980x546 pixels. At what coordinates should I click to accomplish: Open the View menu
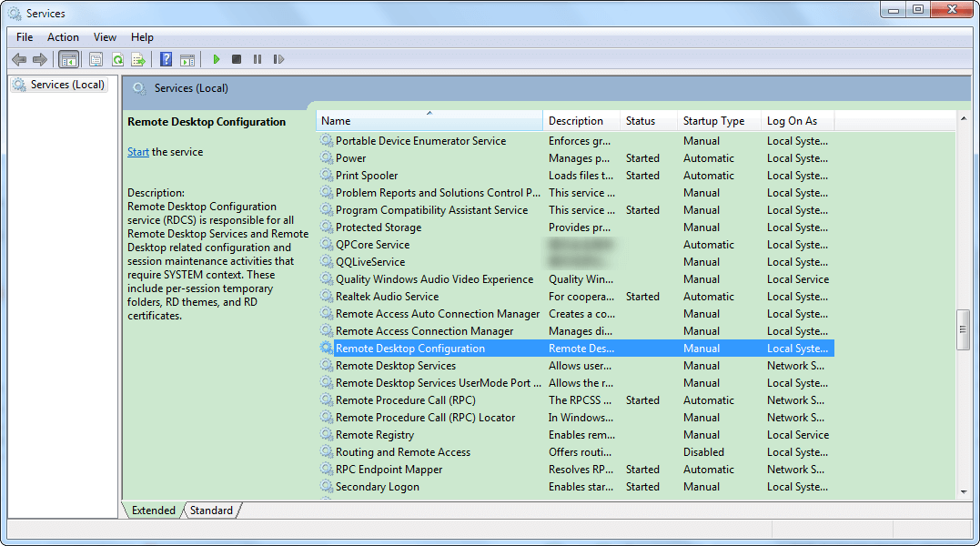click(105, 37)
